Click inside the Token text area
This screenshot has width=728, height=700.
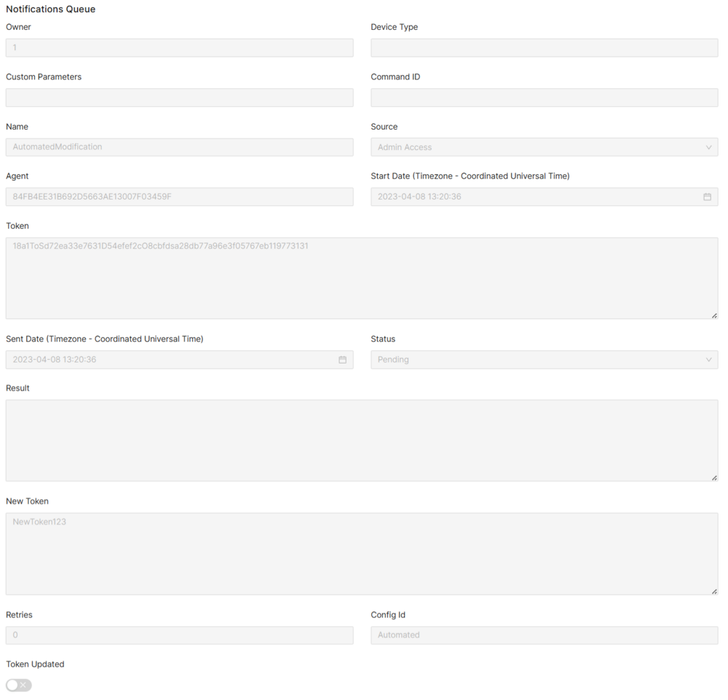(361, 278)
